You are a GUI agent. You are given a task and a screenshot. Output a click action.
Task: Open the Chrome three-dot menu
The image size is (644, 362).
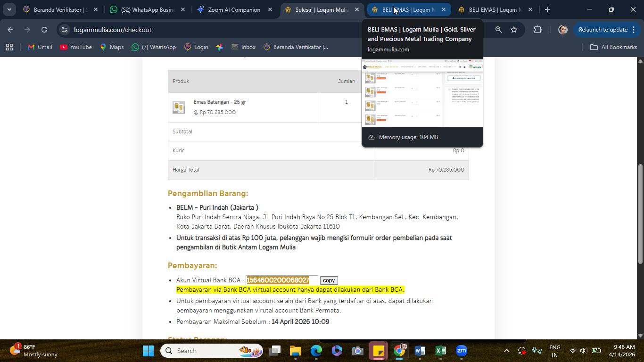click(634, 30)
